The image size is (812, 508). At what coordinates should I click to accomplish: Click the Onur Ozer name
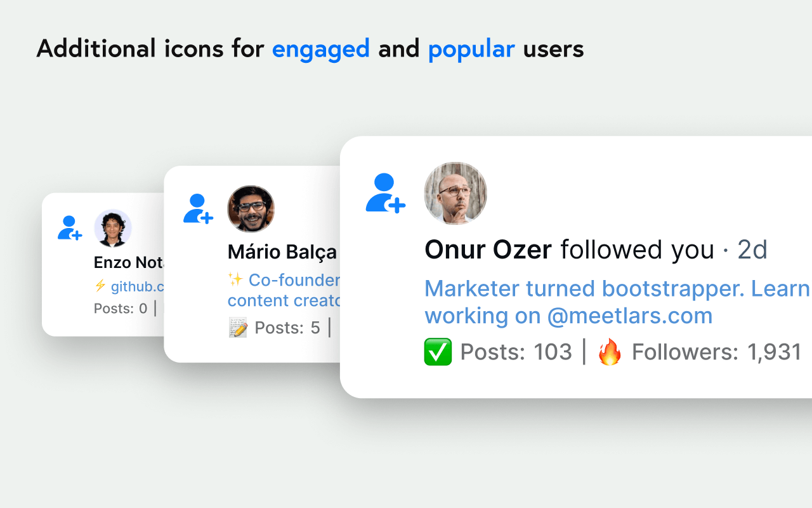click(488, 250)
